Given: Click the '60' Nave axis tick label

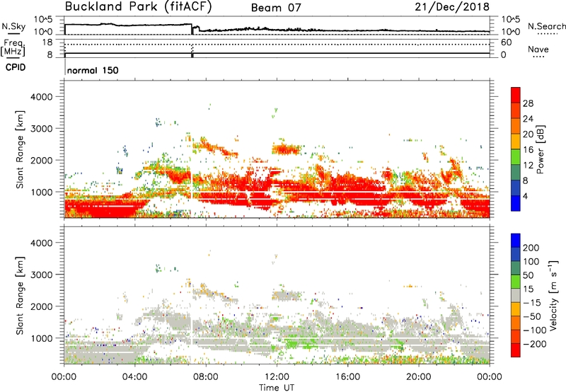Looking at the screenshot, I should 506,42.
